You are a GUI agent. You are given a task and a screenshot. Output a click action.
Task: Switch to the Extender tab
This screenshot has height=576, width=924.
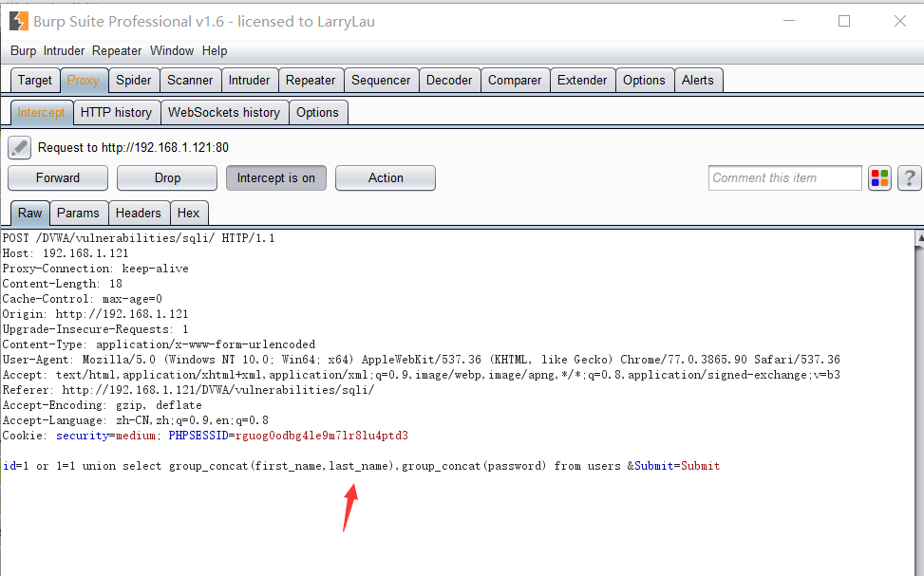[582, 80]
